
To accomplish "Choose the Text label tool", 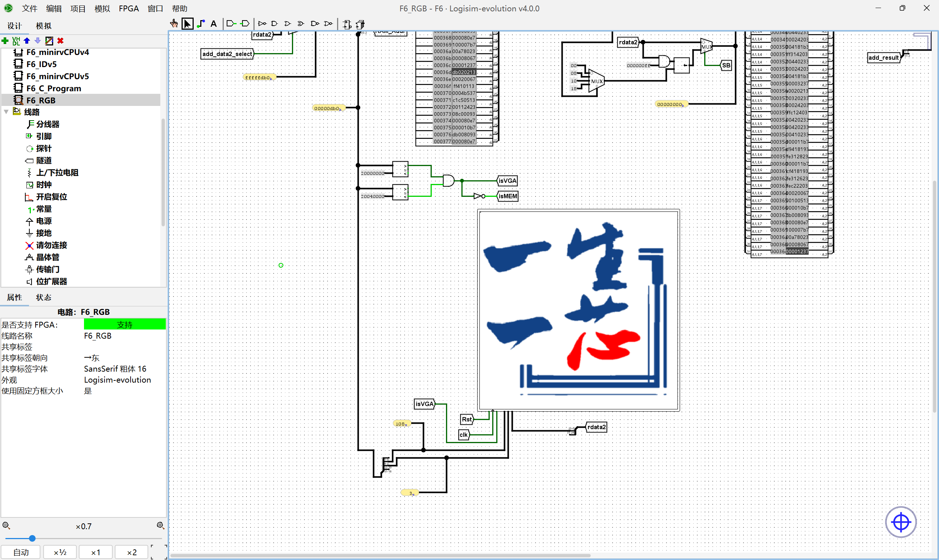I will [x=214, y=24].
